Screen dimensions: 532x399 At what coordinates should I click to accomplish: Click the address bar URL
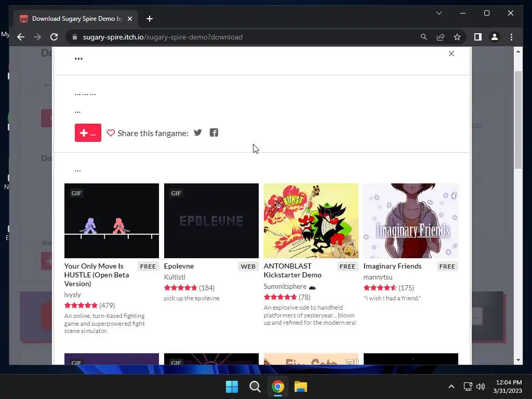point(163,37)
